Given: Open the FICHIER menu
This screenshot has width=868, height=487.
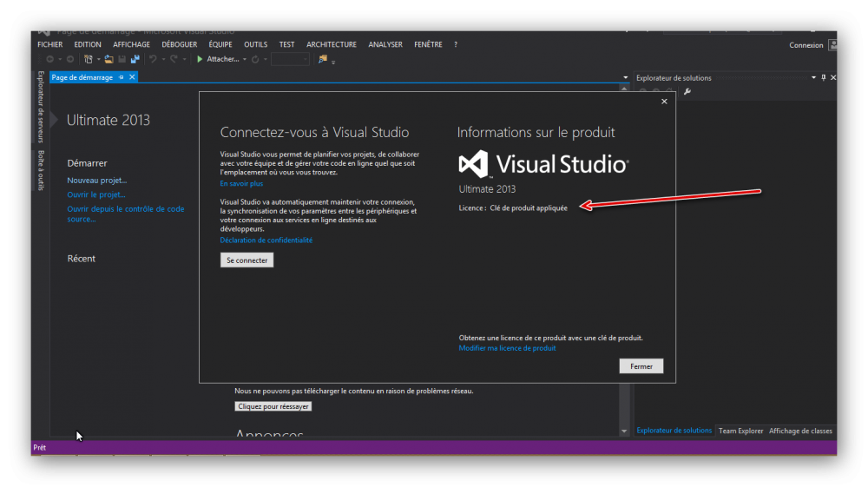Looking at the screenshot, I should click(49, 44).
